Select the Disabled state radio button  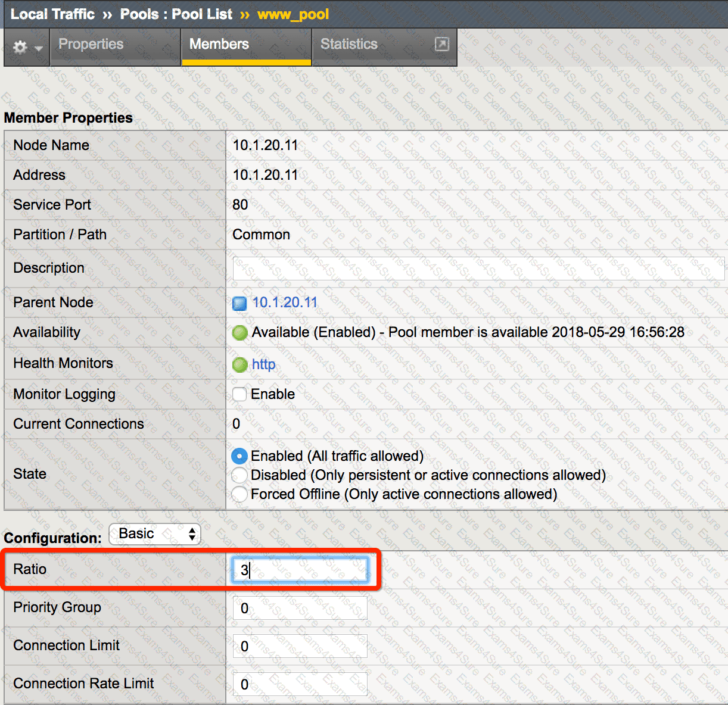tap(239, 475)
